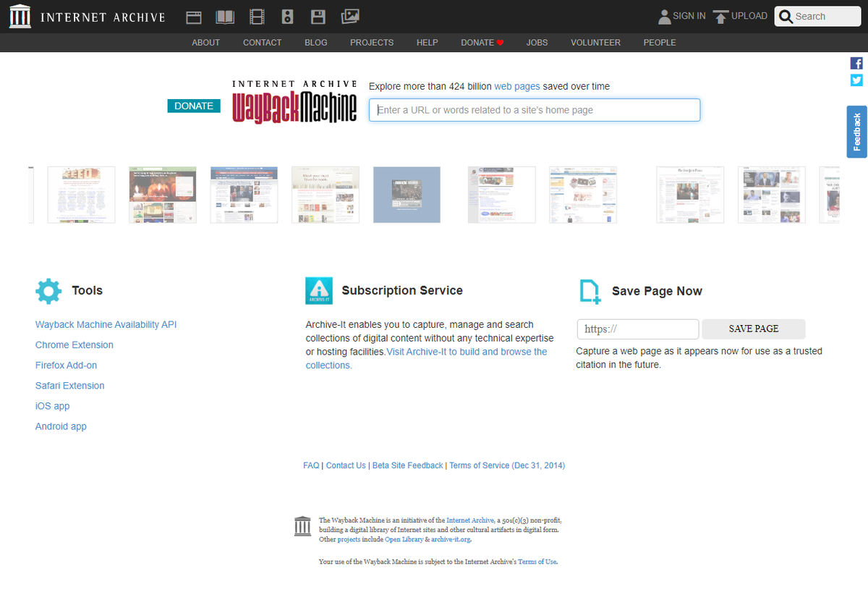Viewport: 868px width, 600px height.
Task: Open Wayback Machine Availability API link
Action: tap(106, 324)
